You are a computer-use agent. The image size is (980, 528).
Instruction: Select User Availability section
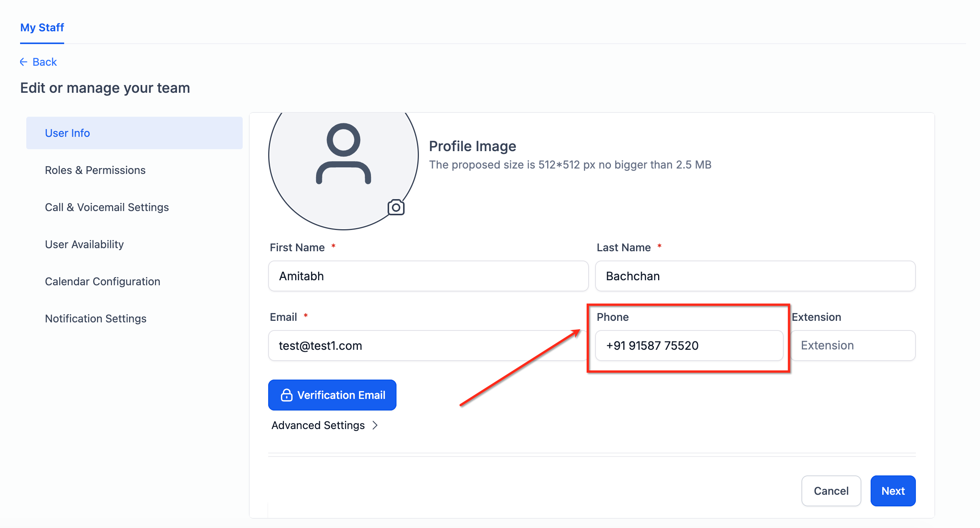pos(84,244)
